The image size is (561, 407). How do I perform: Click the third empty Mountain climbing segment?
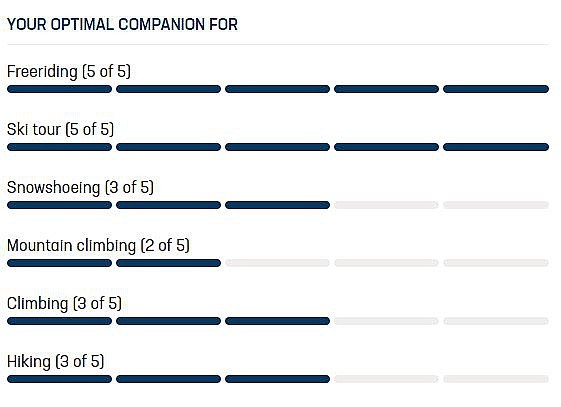click(277, 263)
